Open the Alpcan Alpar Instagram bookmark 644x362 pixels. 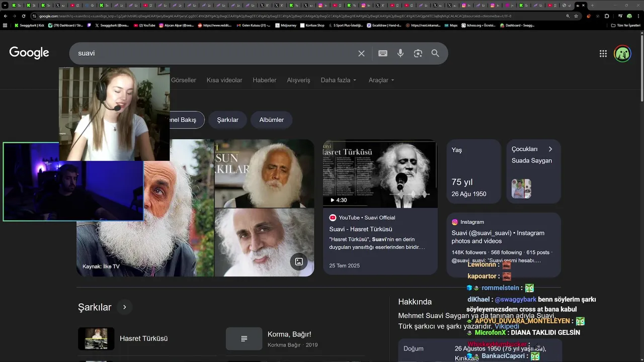(177, 25)
